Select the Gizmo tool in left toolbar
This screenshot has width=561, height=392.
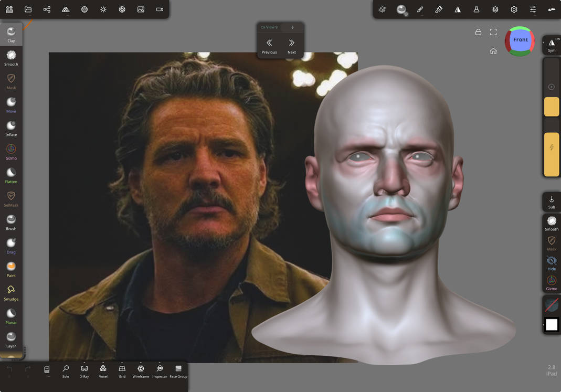(11, 152)
